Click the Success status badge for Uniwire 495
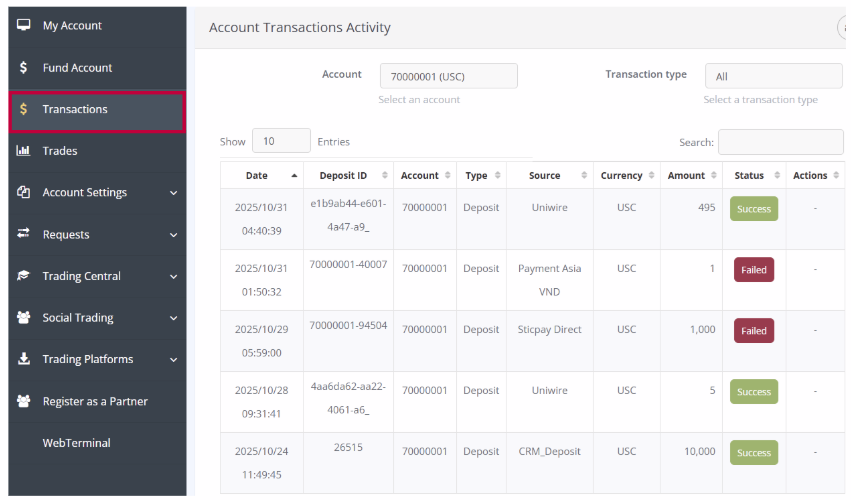Image resolution: width=851 pixels, height=500 pixels. point(753,209)
